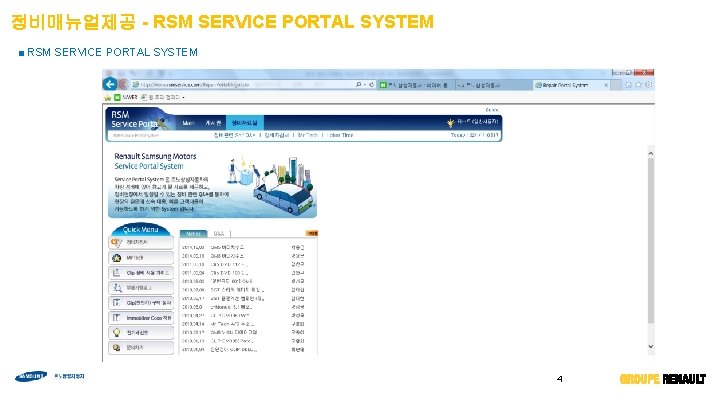
Task: Click the red stop icon beside back arrow
Action: point(123,84)
